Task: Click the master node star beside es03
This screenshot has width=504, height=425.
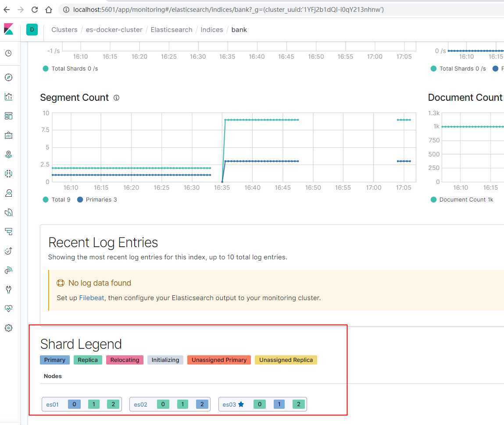Action: point(241,404)
